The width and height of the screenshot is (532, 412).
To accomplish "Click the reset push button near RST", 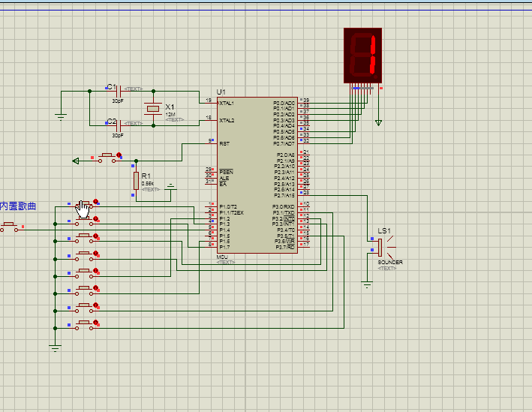I will [107, 158].
